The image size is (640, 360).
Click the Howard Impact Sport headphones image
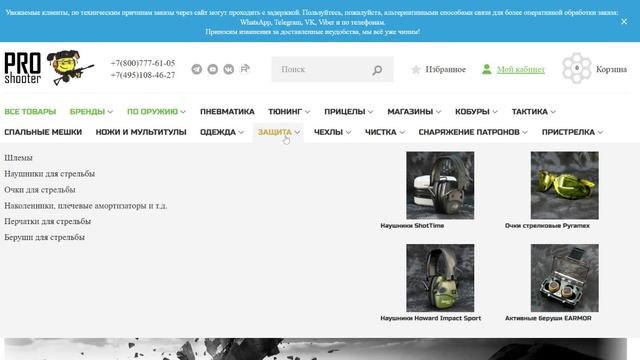pyautogui.click(x=440, y=278)
